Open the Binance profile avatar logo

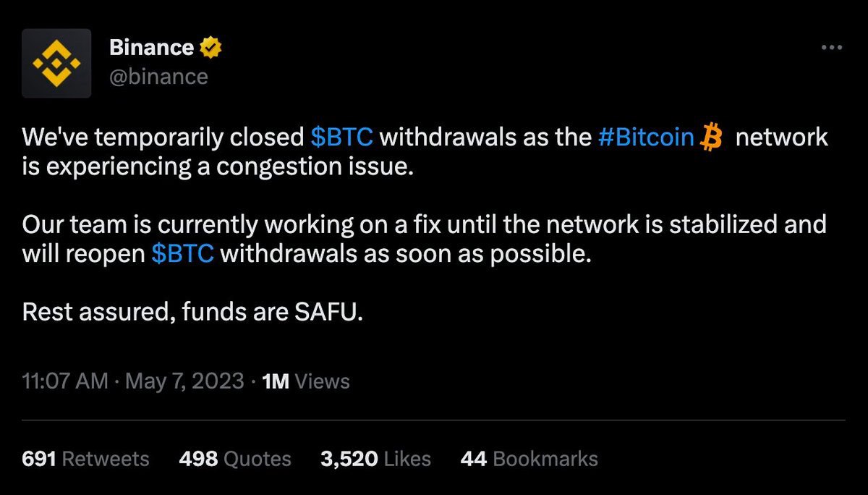pyautogui.click(x=56, y=63)
